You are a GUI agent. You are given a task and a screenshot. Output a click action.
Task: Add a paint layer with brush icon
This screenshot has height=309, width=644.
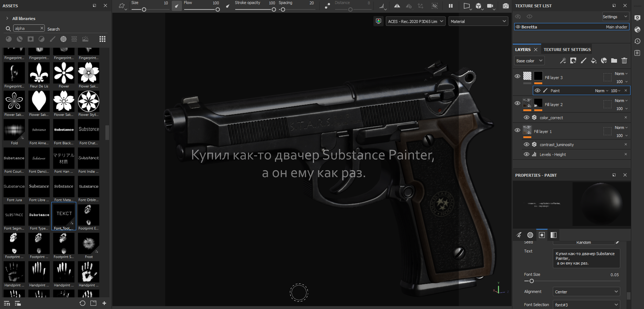[583, 61]
